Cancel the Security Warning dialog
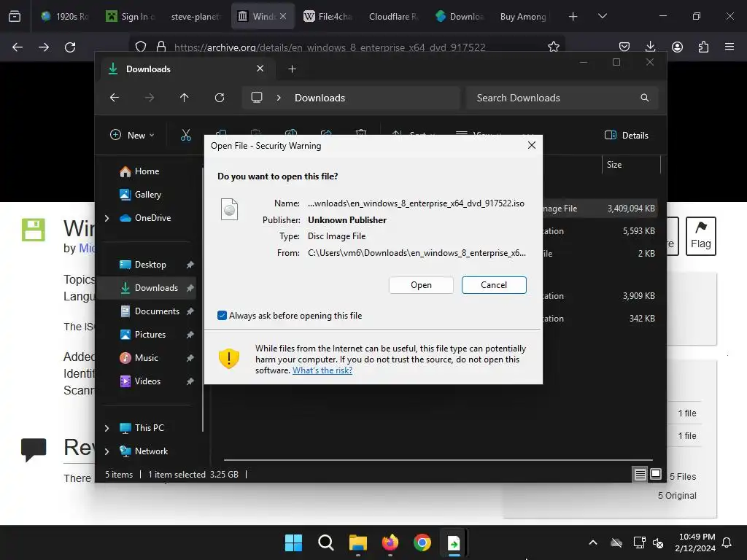 494,285
